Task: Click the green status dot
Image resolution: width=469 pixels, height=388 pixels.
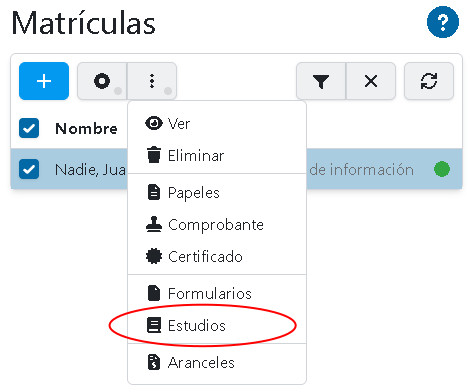Action: [442, 169]
